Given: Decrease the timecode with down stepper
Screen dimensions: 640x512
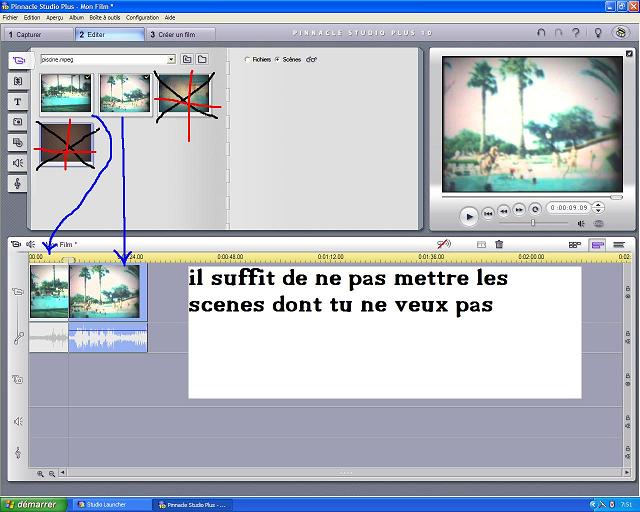Looking at the screenshot, I should pyautogui.click(x=598, y=211).
